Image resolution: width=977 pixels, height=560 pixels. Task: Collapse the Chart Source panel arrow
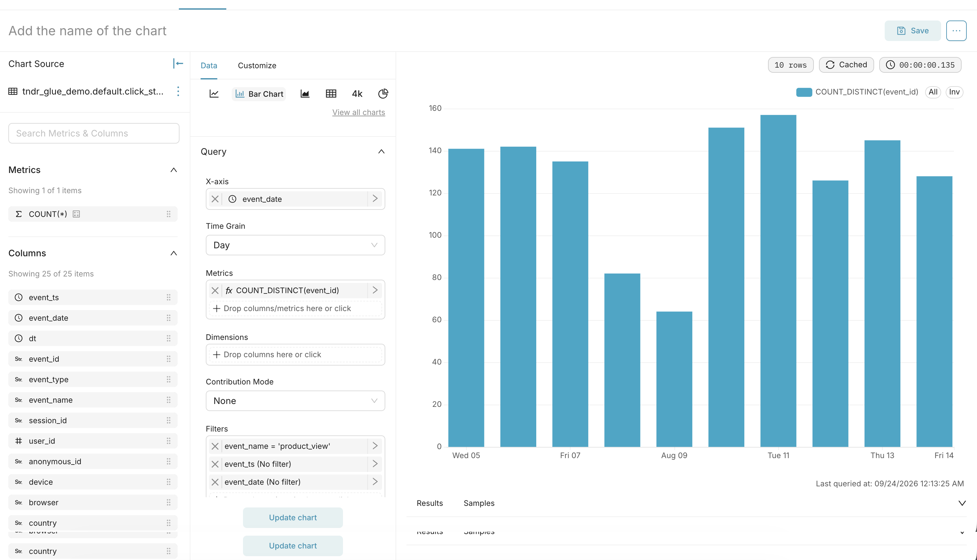click(x=178, y=63)
